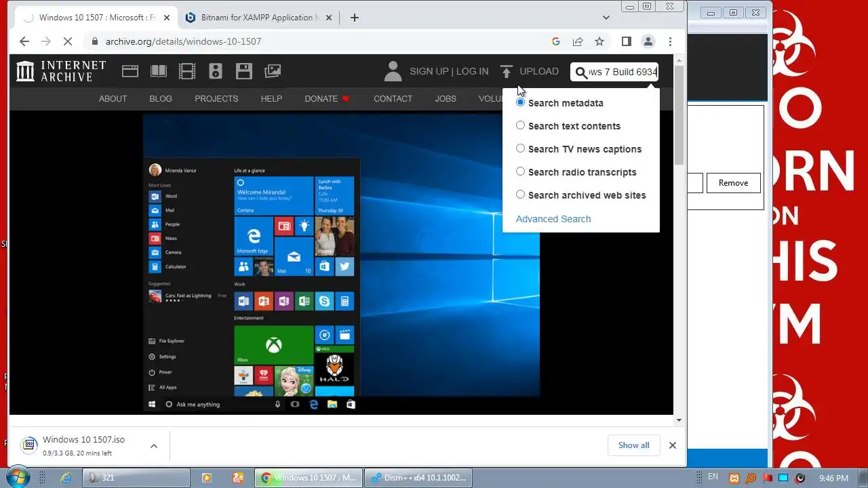This screenshot has width=868, height=488.
Task: Click the user avatar silhouette icon
Action: pos(393,71)
